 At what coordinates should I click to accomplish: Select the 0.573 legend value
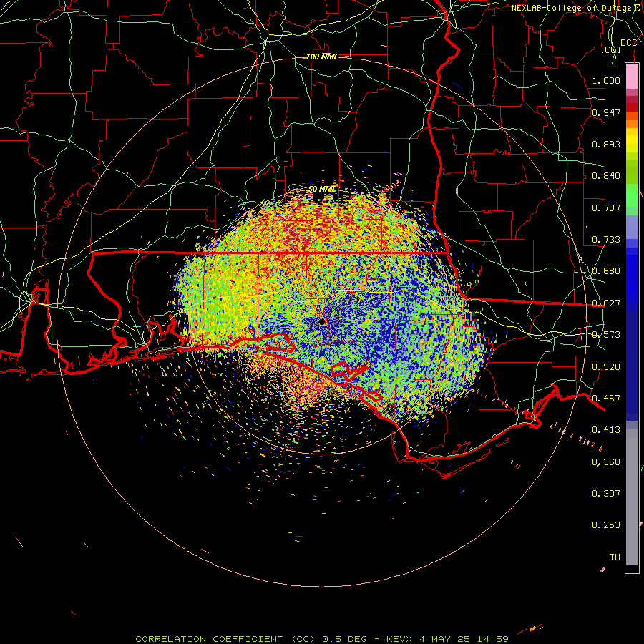(606, 335)
